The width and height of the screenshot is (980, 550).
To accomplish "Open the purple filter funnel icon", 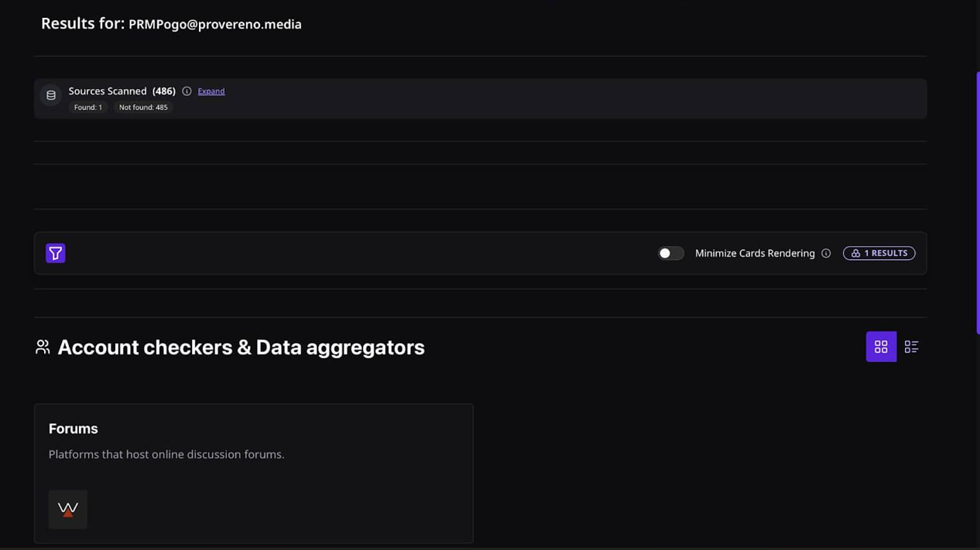I will click(x=56, y=253).
